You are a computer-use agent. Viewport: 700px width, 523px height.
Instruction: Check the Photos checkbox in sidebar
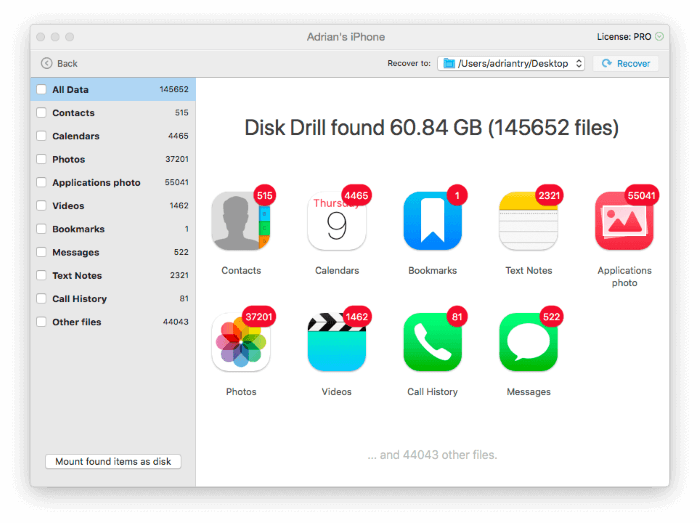(41, 159)
